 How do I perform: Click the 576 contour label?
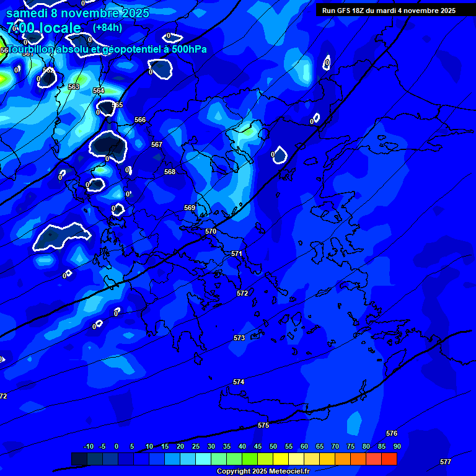point(391,433)
